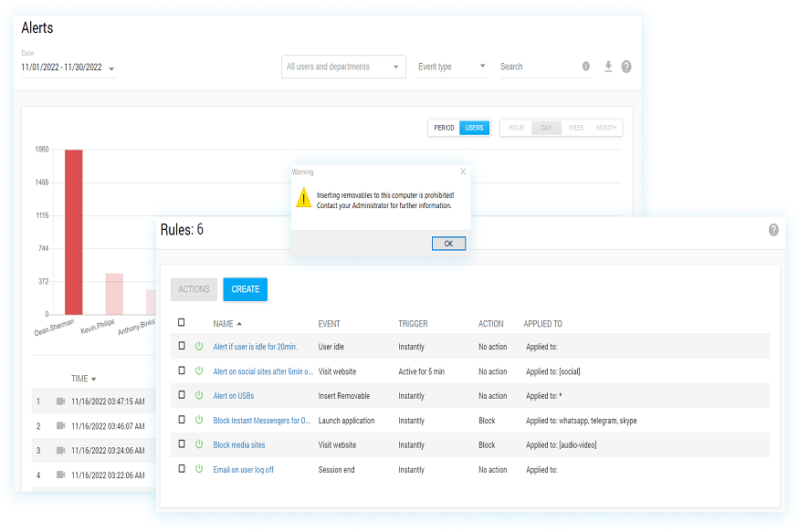Check the box for Block media sites
799x532 pixels.
click(x=182, y=443)
